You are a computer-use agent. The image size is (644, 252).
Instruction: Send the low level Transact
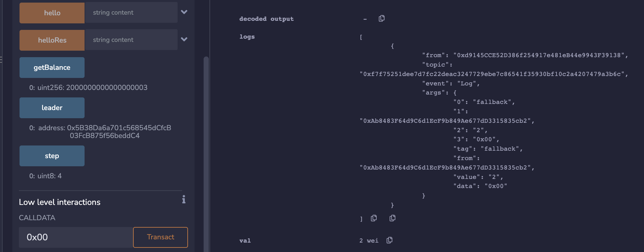click(160, 237)
